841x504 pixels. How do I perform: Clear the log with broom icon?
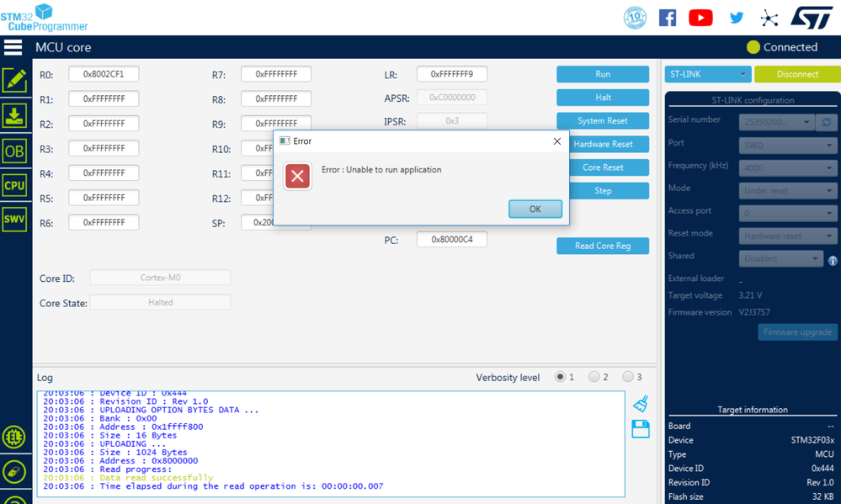[x=641, y=404]
